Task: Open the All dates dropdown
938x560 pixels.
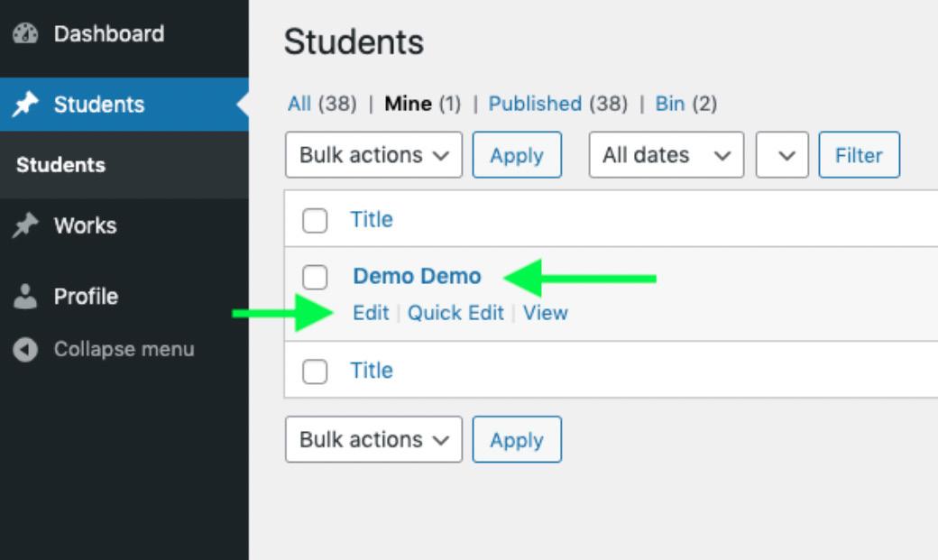Action: (x=667, y=155)
